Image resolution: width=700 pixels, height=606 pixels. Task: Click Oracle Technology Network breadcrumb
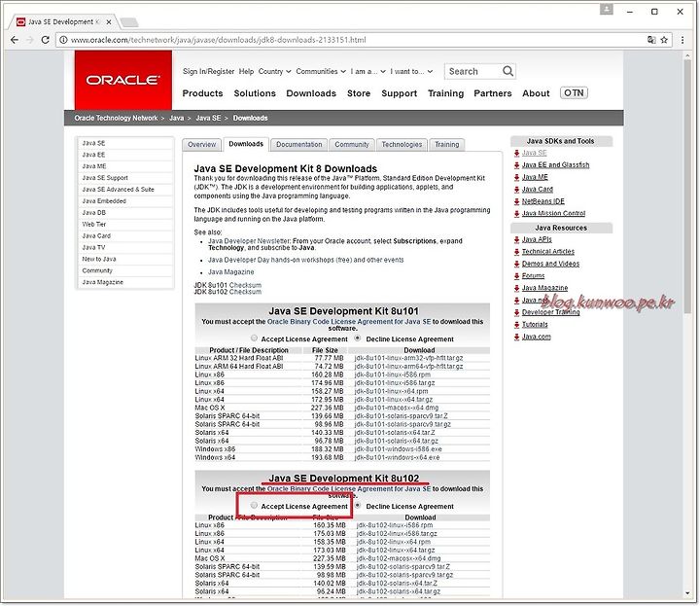pyautogui.click(x=116, y=119)
